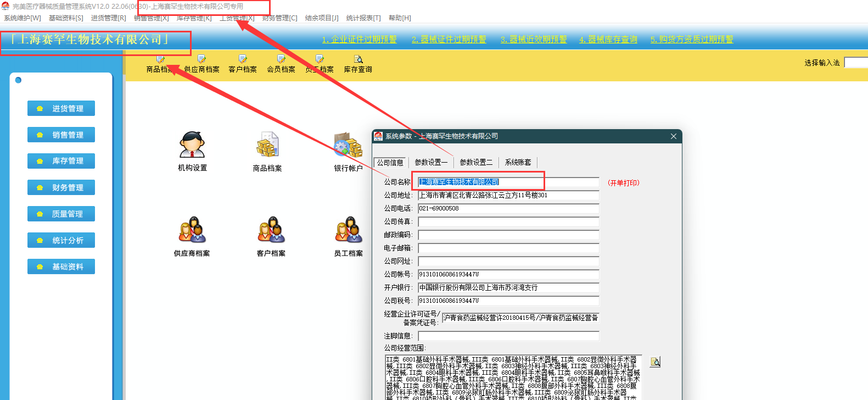
Task: Click the 公司名称 input field
Action: (x=508, y=182)
